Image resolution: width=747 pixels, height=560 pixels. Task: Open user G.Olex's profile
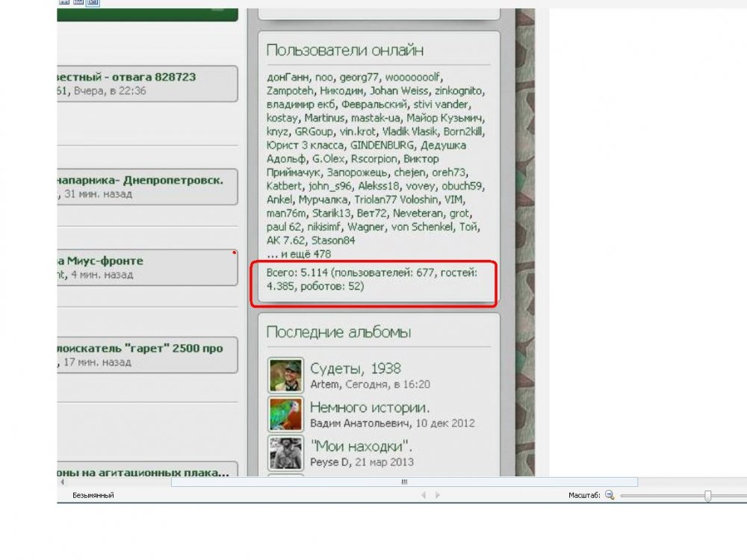click(328, 158)
